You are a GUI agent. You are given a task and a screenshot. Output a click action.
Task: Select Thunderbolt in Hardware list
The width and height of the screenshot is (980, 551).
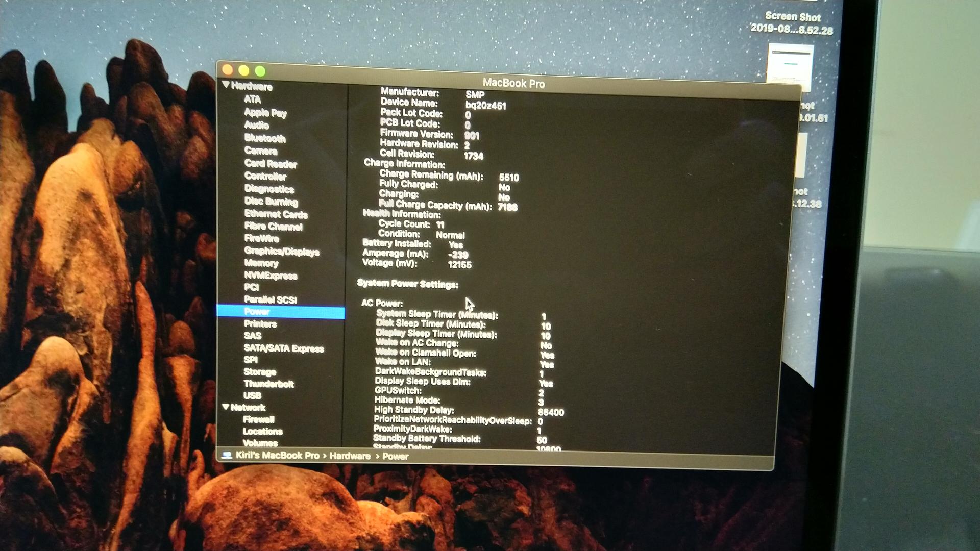[x=268, y=384]
